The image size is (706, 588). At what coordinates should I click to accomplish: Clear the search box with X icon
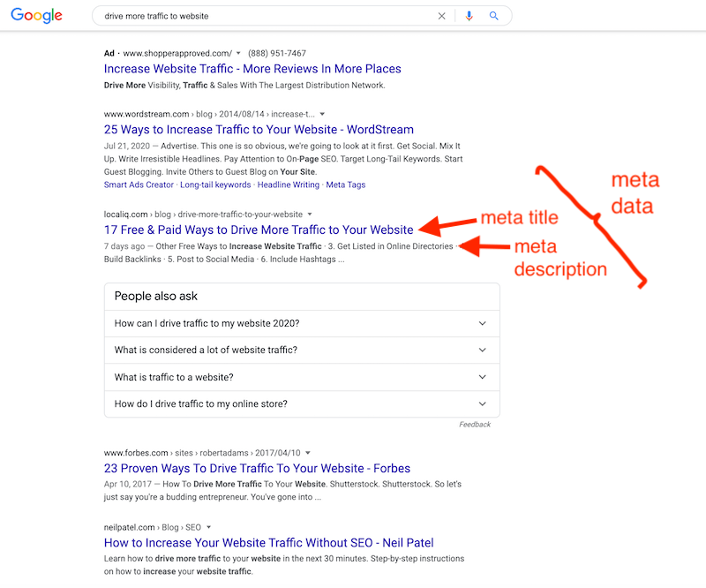coord(442,16)
